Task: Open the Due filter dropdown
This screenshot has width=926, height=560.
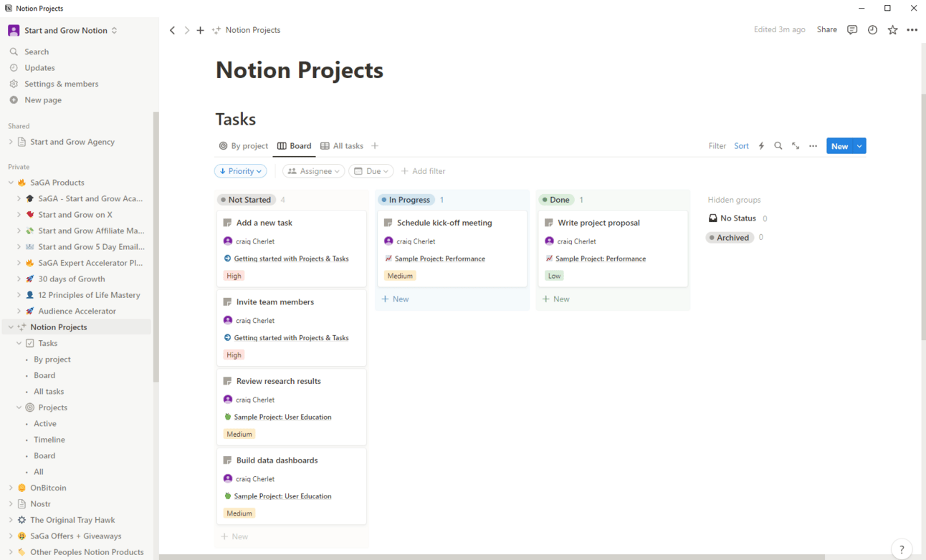Action: click(x=371, y=171)
